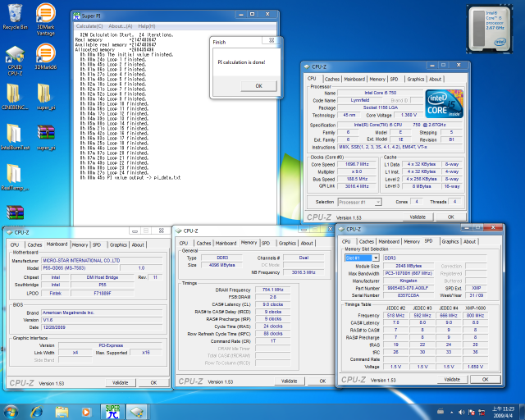Show hidden tray icons arrow
Screen dimensions: 525x420
point(452,413)
